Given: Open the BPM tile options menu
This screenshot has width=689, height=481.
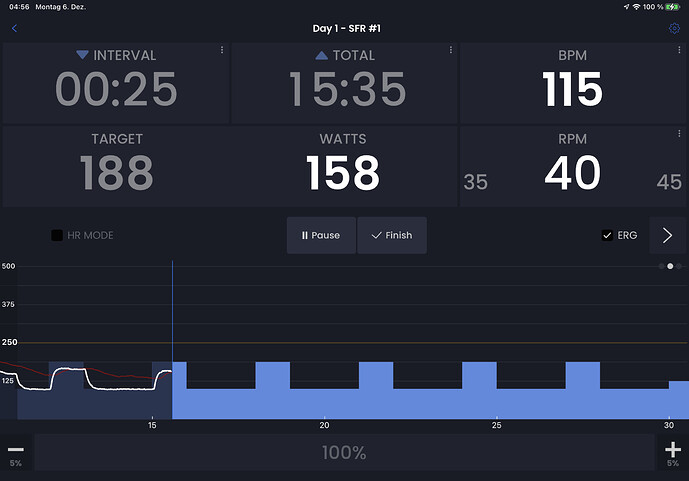Looking at the screenshot, I should [x=679, y=50].
